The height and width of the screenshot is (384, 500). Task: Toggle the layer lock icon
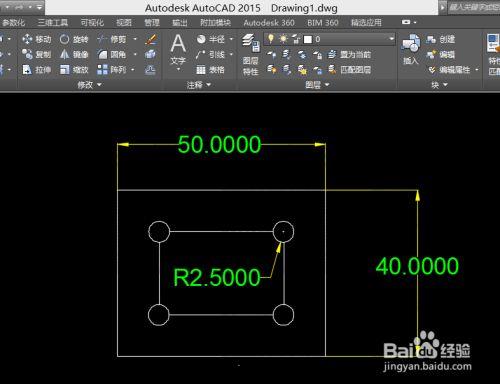(x=296, y=39)
